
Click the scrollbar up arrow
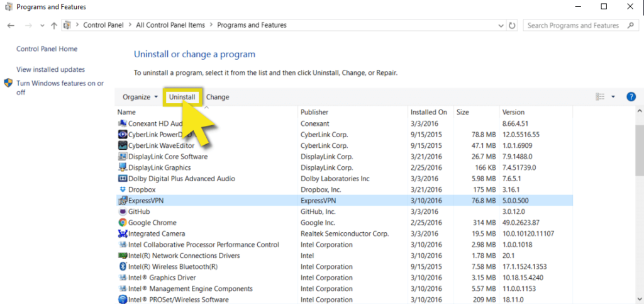coord(640,111)
